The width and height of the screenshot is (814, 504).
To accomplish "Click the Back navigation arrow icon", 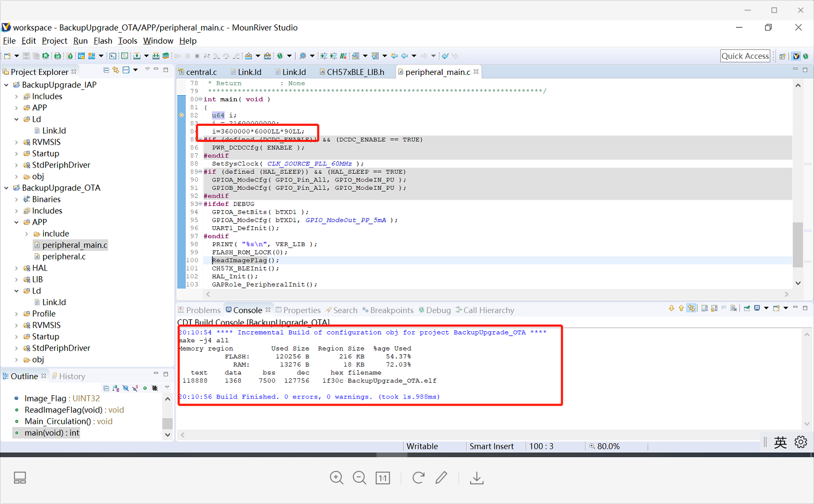I will (404, 56).
